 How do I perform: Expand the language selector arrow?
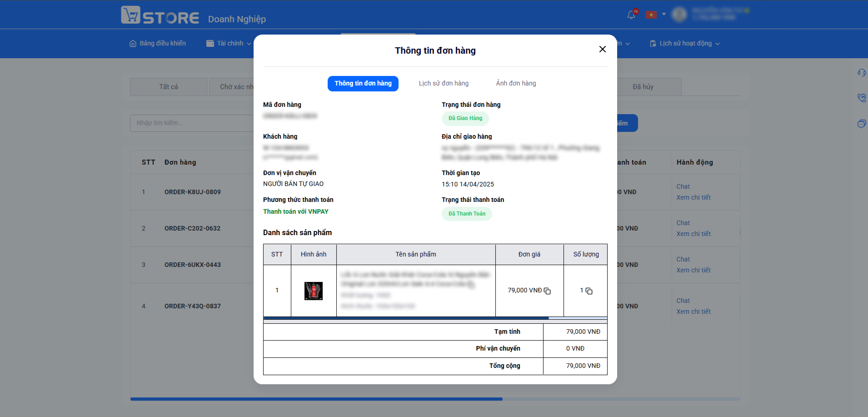(664, 14)
